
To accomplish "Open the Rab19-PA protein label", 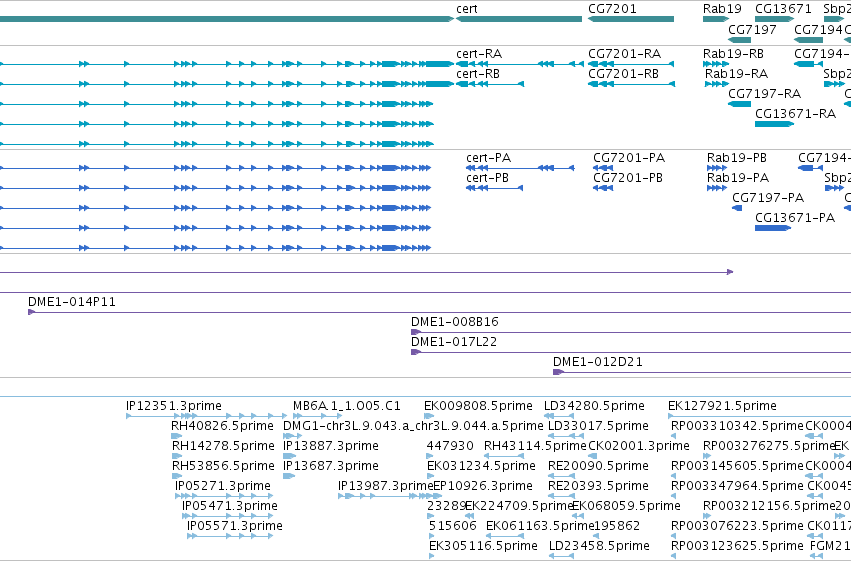I will click(x=738, y=178).
